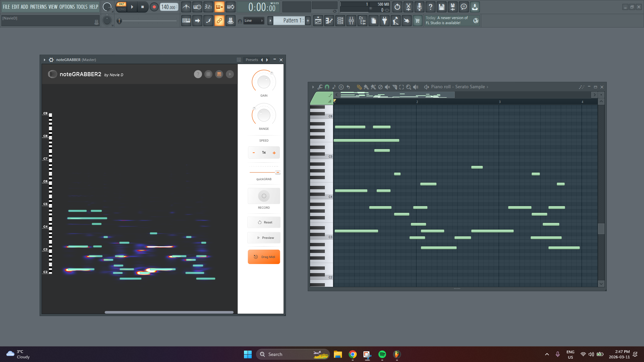Image resolution: width=644 pixels, height=362 pixels.
Task: Toggle the orange overdub recording button
Action: [x=219, y=7]
